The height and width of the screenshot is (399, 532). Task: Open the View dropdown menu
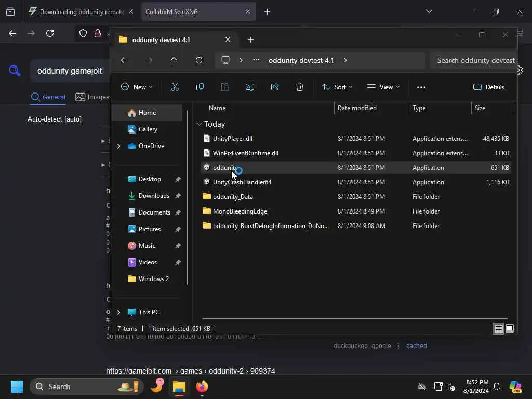point(383,87)
